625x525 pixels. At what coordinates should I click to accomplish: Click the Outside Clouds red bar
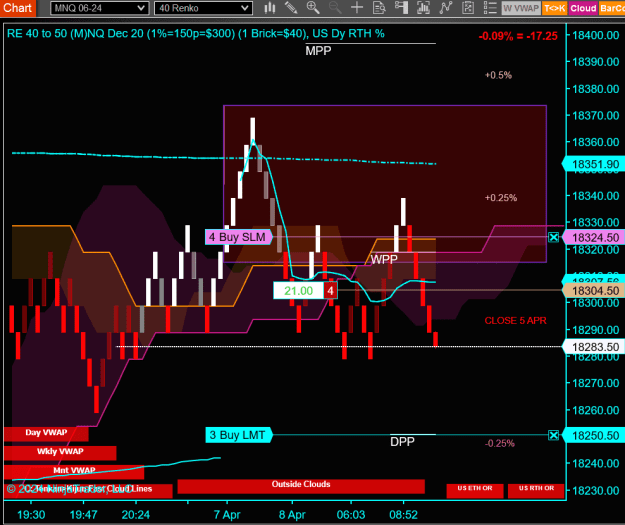click(x=301, y=486)
